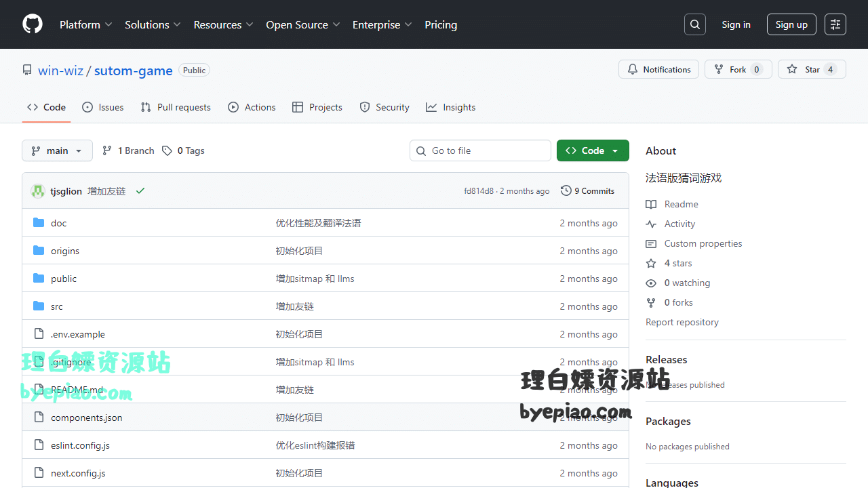Image resolution: width=868 pixels, height=488 pixels.
Task: Click the Star count badge 4
Action: [830, 69]
